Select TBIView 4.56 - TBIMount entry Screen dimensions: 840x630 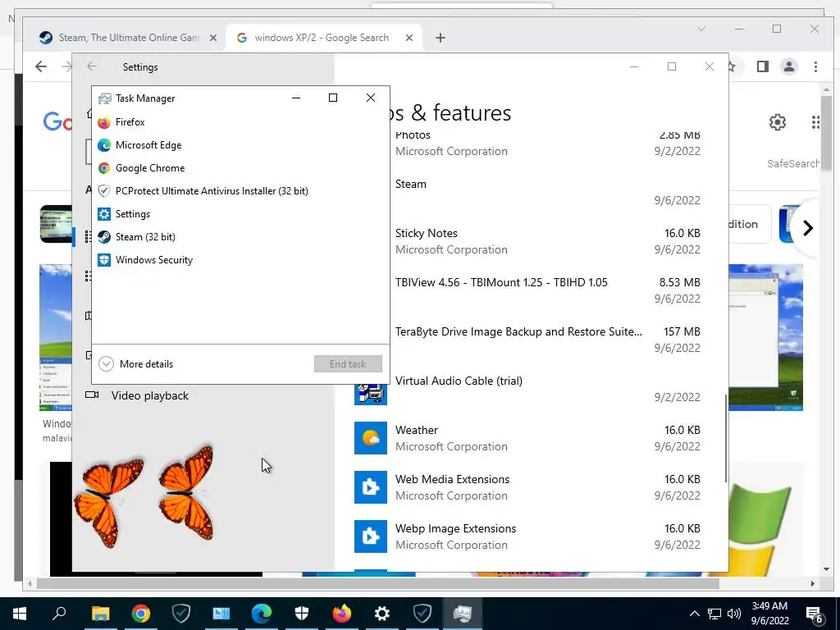click(546, 290)
